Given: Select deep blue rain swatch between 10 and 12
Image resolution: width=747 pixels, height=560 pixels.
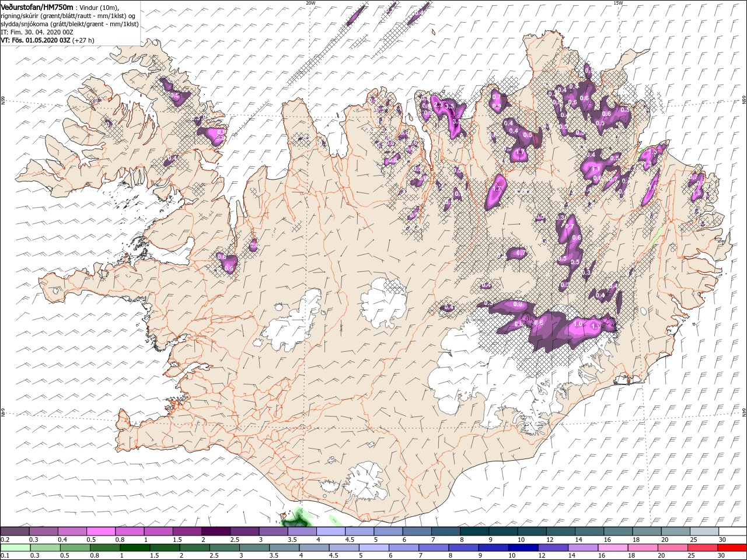Looking at the screenshot, I should 523,548.
